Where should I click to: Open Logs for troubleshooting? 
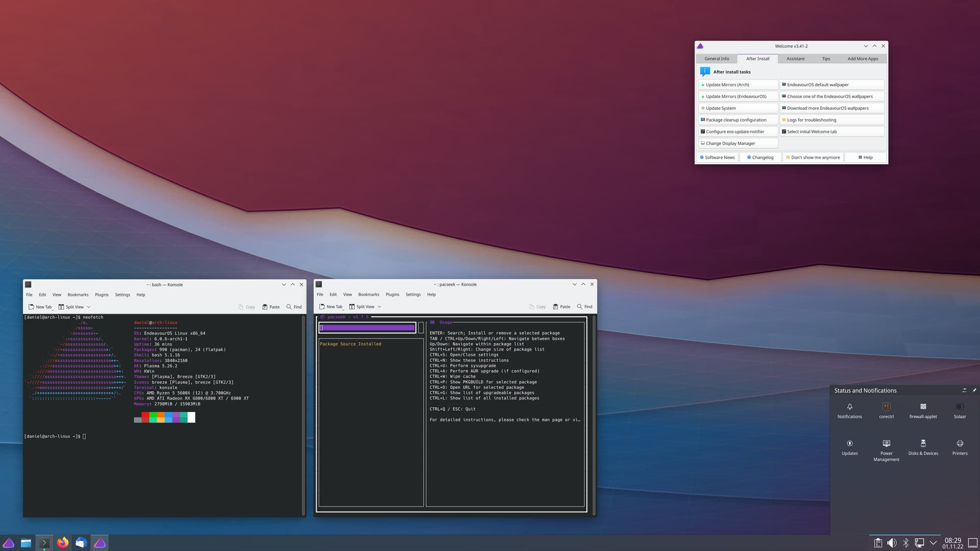[x=832, y=120]
